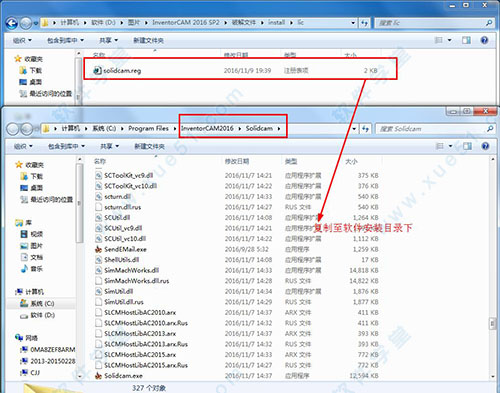The image size is (500, 393).
Task: Select SendEMail.exe application icon
Action: (98, 249)
